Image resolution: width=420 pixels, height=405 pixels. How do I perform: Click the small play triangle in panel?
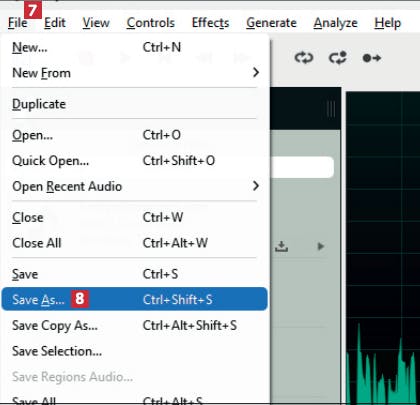point(320,247)
